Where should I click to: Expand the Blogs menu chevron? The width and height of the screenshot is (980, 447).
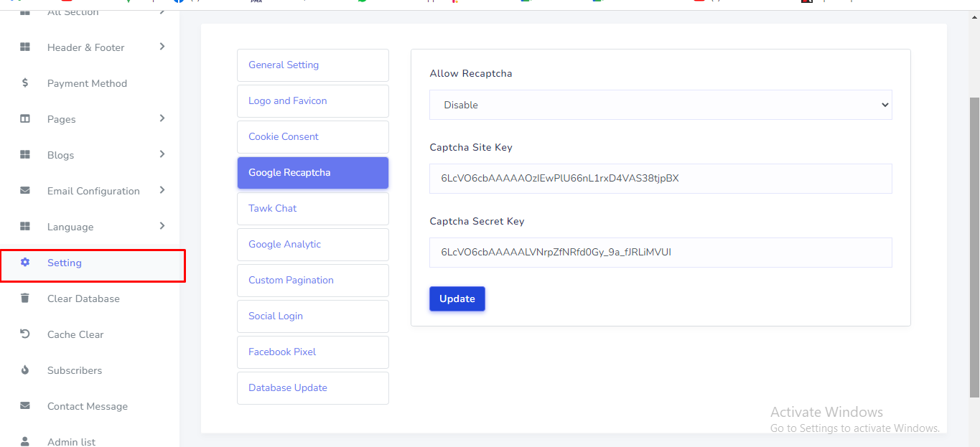[162, 154]
